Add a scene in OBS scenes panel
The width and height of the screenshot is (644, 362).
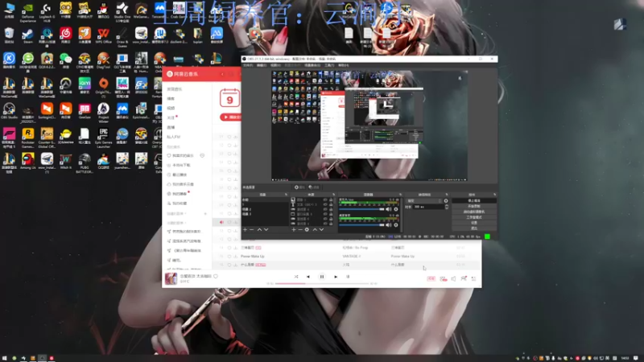(246, 230)
